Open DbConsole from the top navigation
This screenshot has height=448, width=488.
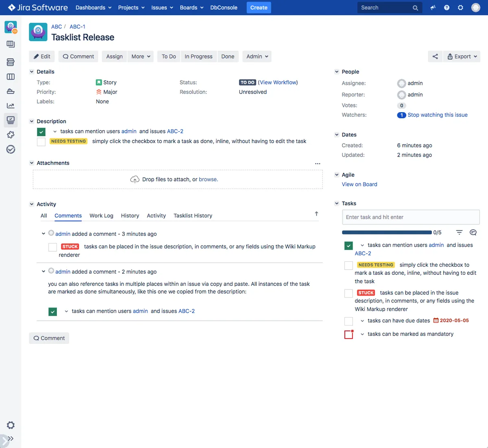(x=224, y=8)
